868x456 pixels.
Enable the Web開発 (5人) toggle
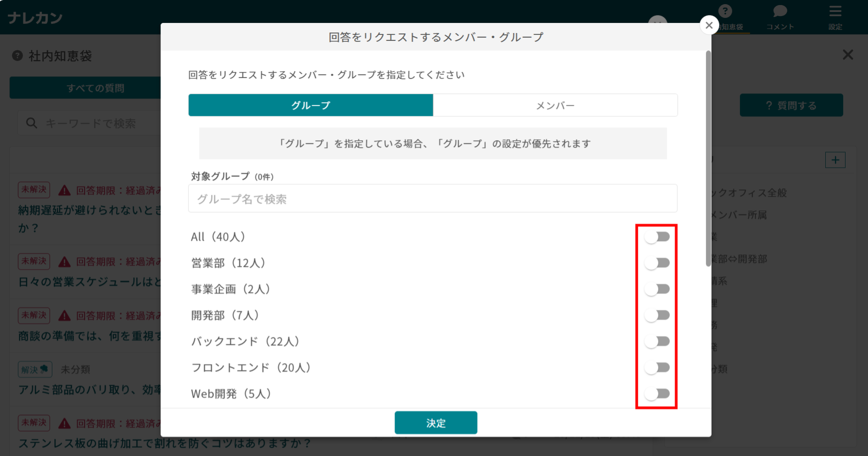[658, 393]
